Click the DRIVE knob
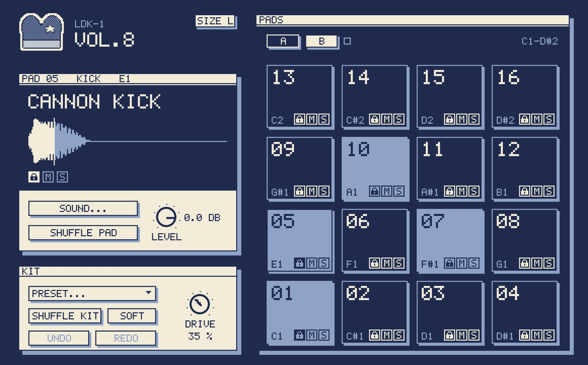The width and height of the screenshot is (588, 365). [x=199, y=304]
